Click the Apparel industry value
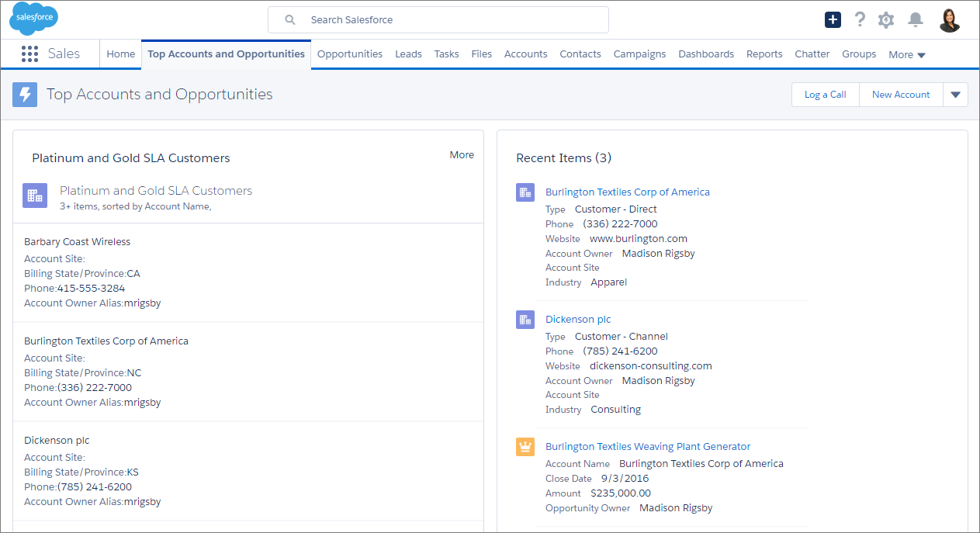This screenshot has width=980, height=533. click(x=609, y=282)
